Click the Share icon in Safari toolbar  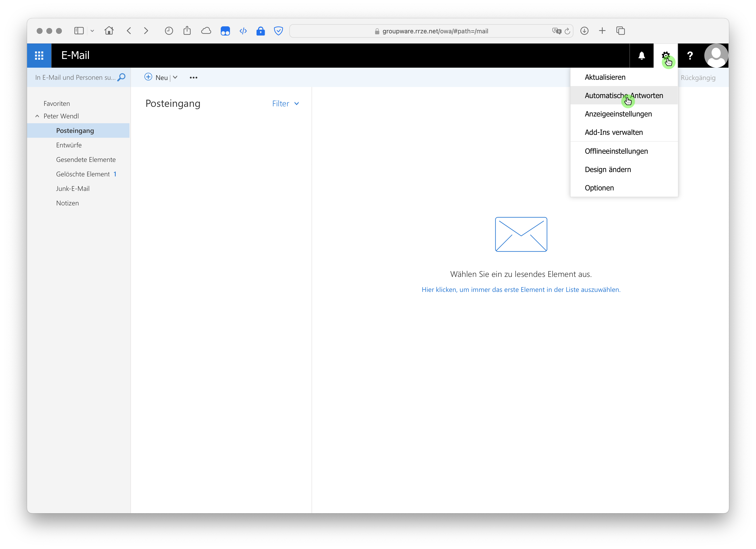(x=187, y=31)
